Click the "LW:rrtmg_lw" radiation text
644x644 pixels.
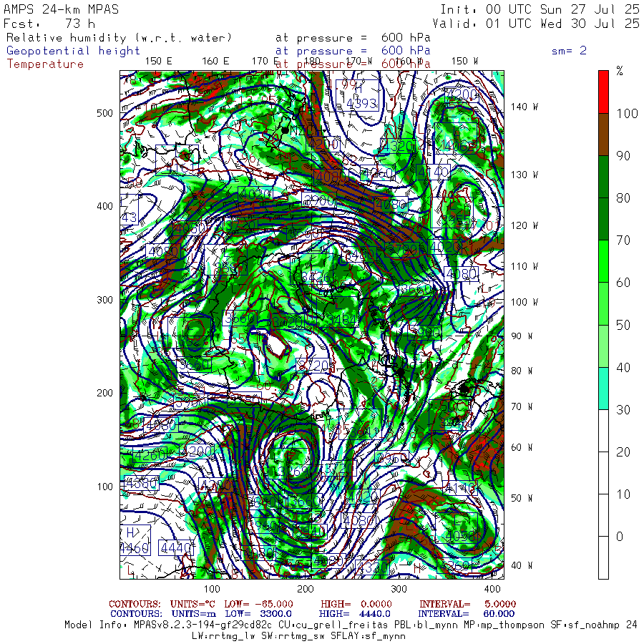click(224, 636)
